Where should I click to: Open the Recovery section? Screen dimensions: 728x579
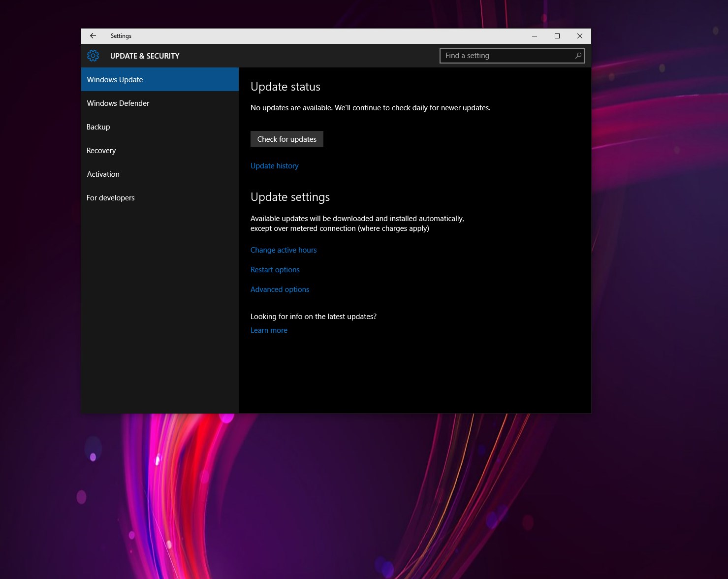coord(101,151)
